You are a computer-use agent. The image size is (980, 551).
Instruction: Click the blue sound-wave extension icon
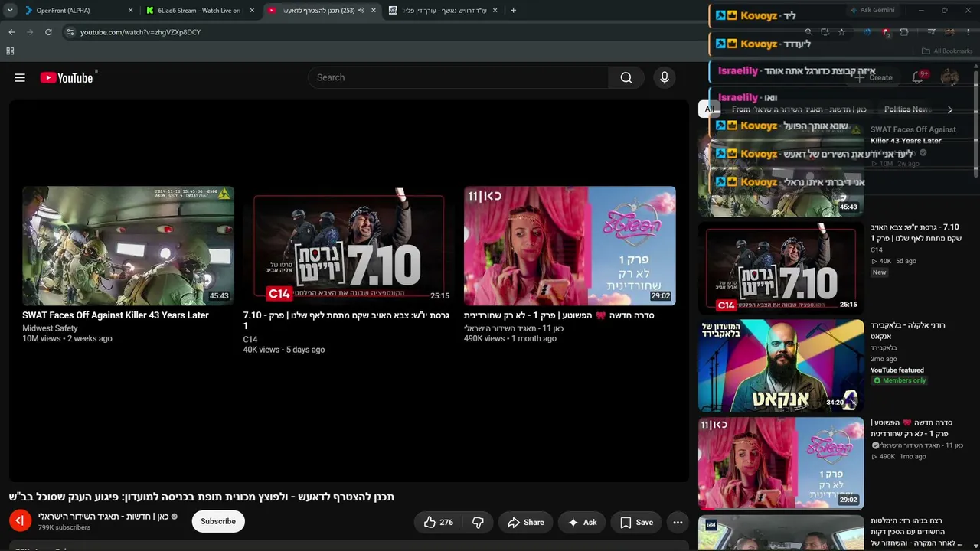867,32
